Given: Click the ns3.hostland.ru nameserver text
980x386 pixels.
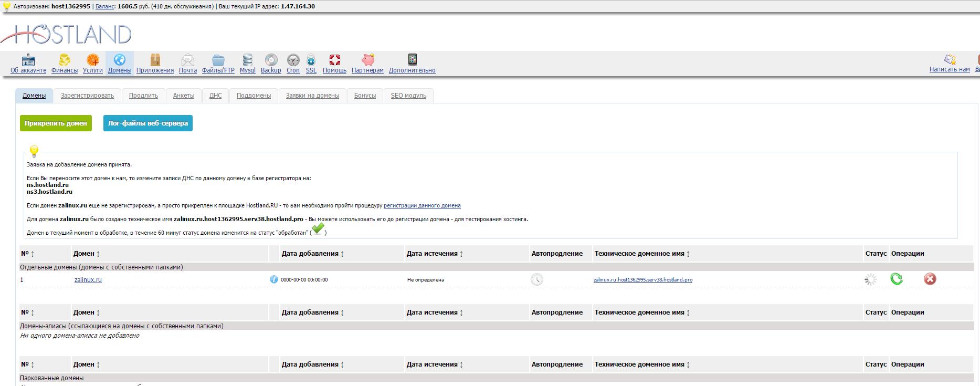Looking at the screenshot, I should pyautogui.click(x=49, y=192).
